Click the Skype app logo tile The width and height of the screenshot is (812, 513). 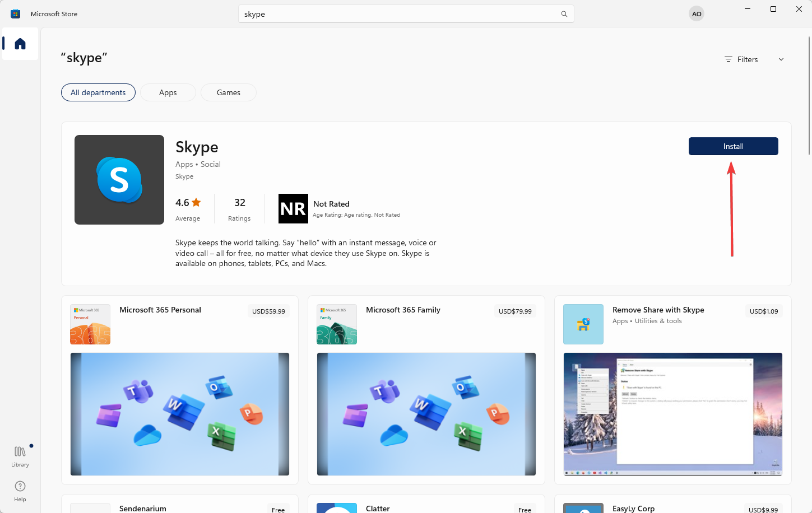coord(119,180)
